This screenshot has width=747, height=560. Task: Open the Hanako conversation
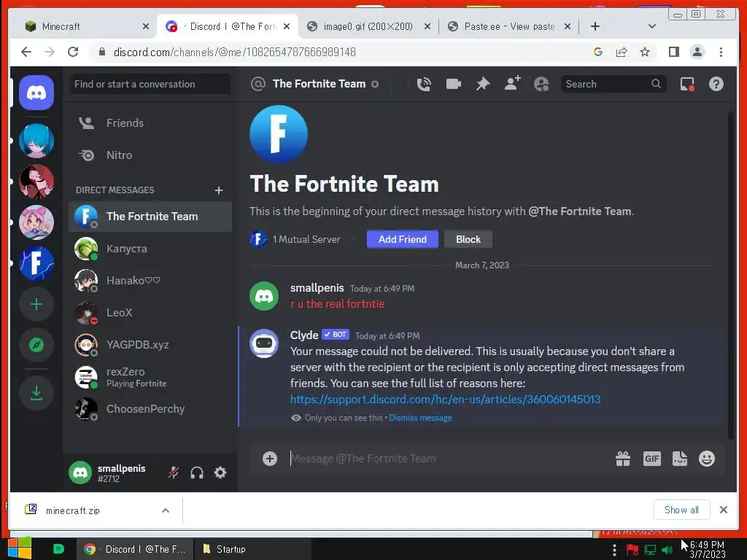(x=150, y=281)
